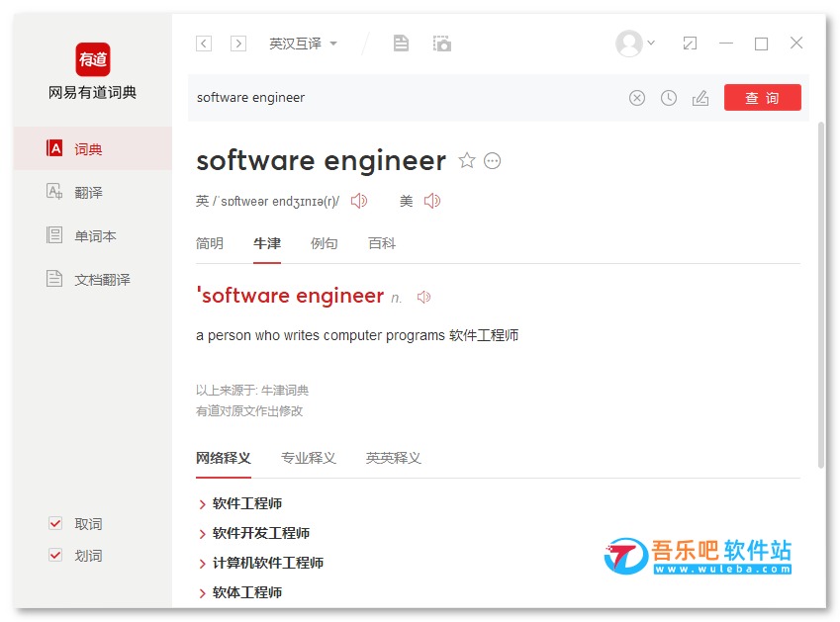Switch to mini window mode icon
The image size is (840, 622).
690,43
